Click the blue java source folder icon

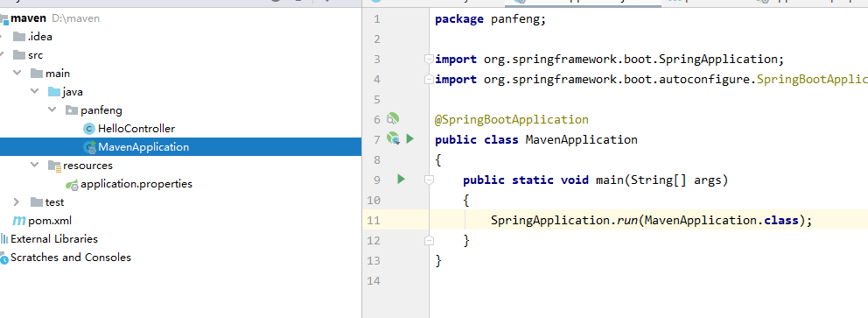coord(53,92)
